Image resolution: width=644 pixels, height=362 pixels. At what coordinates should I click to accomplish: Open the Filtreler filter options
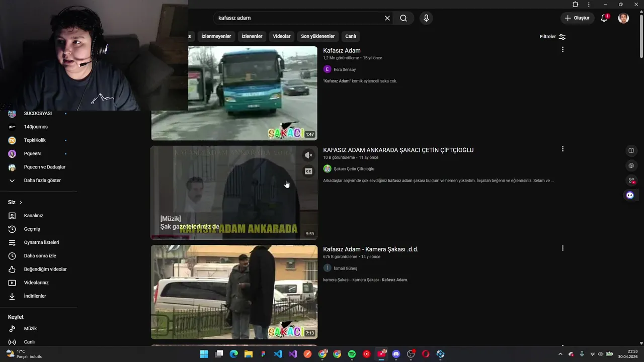(552, 37)
